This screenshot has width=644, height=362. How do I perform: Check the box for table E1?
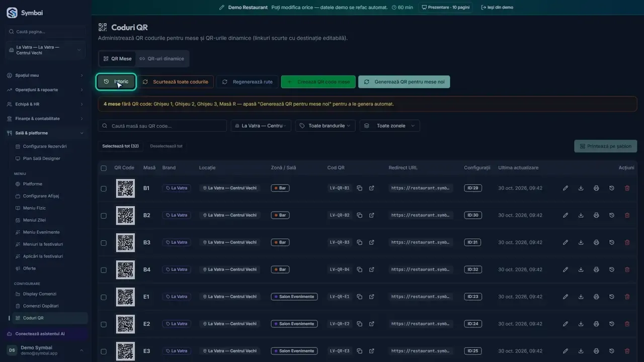104,297
